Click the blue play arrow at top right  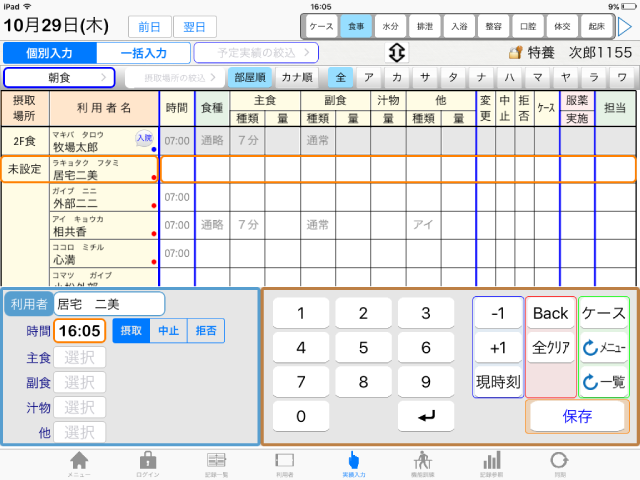[x=625, y=26]
